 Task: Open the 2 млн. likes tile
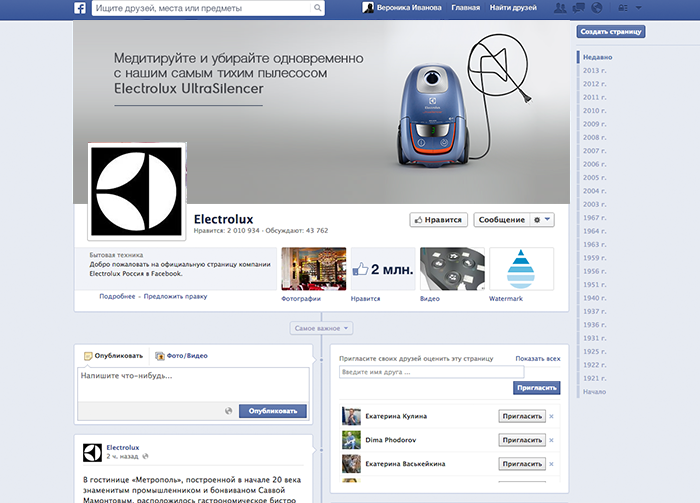click(x=383, y=269)
